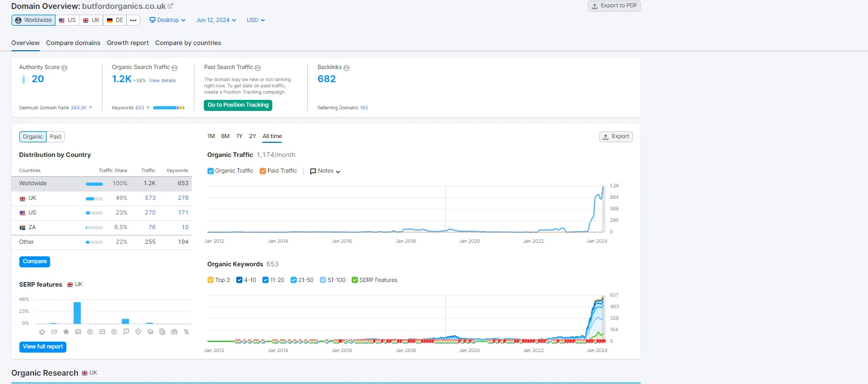This screenshot has height=384, width=868.
Task: Open the 682 backlinks link
Action: 327,79
